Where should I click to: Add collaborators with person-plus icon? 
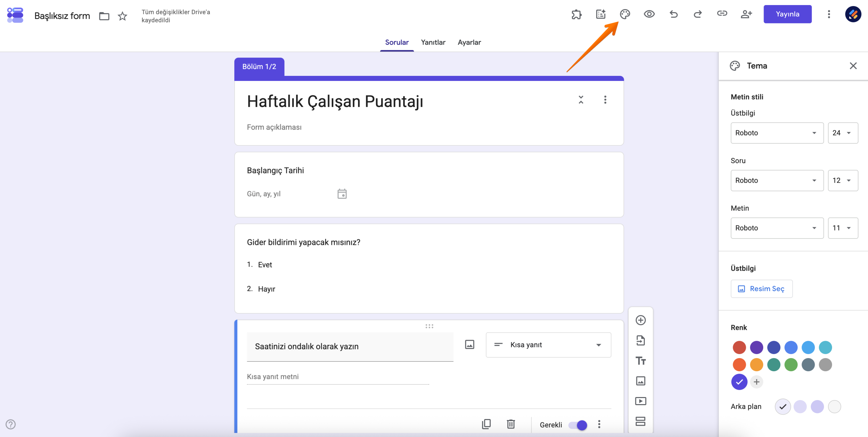[x=746, y=14]
